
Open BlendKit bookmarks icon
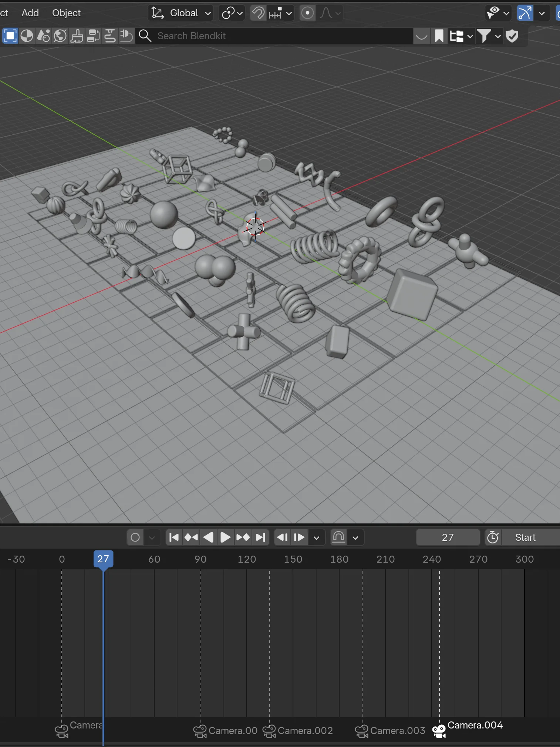(x=439, y=36)
